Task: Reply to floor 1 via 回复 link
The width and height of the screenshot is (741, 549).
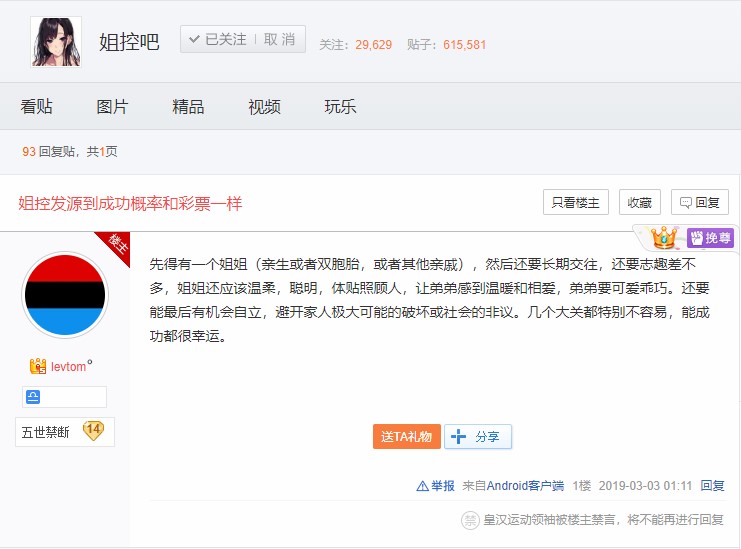Action: [x=712, y=486]
